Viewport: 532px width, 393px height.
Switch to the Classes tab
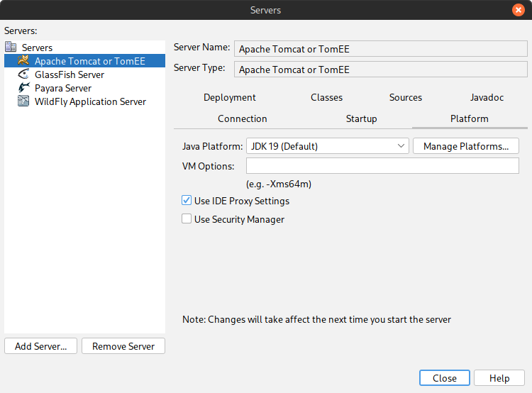(x=327, y=97)
